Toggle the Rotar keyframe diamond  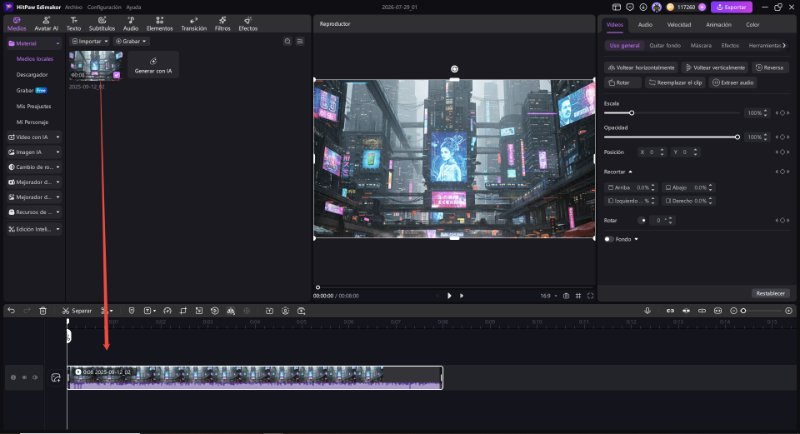(782, 220)
